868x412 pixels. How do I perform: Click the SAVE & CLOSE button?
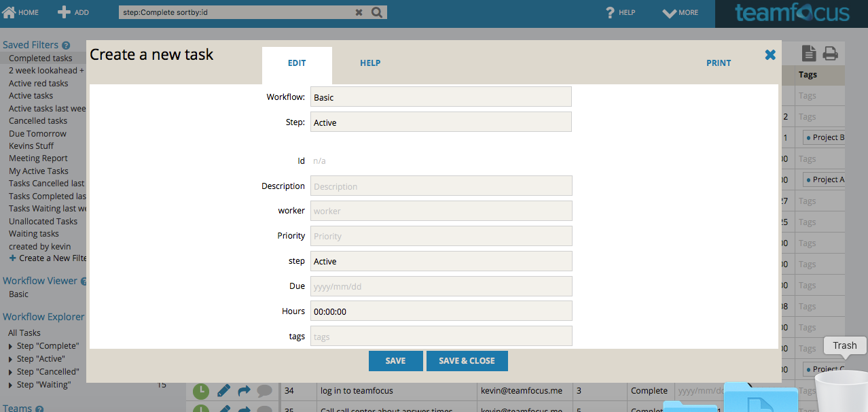click(x=467, y=360)
